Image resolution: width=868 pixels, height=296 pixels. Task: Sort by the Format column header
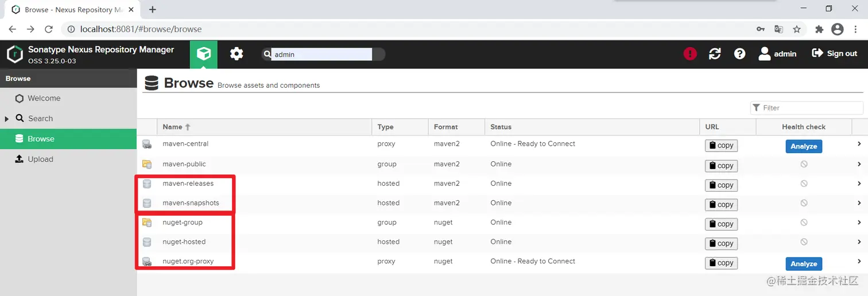pos(456,127)
